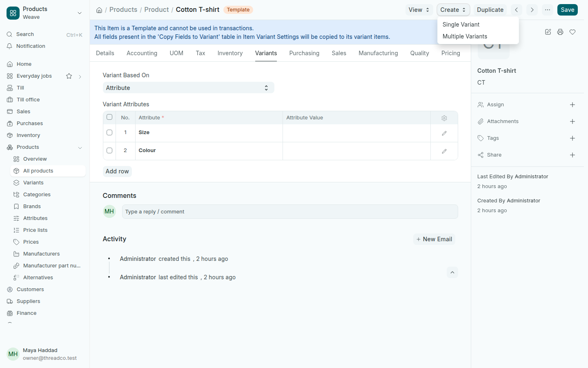Switch to Pricing tab
This screenshot has width=588, height=368.
click(x=451, y=53)
